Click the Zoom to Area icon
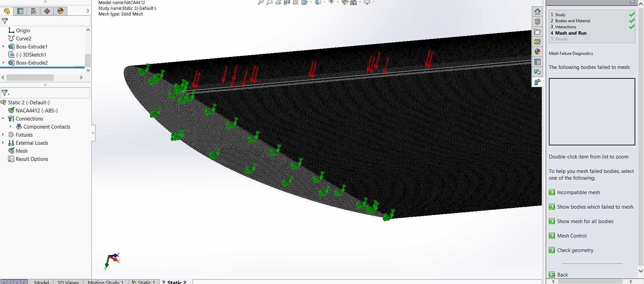This screenshot has height=284, width=644. tap(269, 2)
